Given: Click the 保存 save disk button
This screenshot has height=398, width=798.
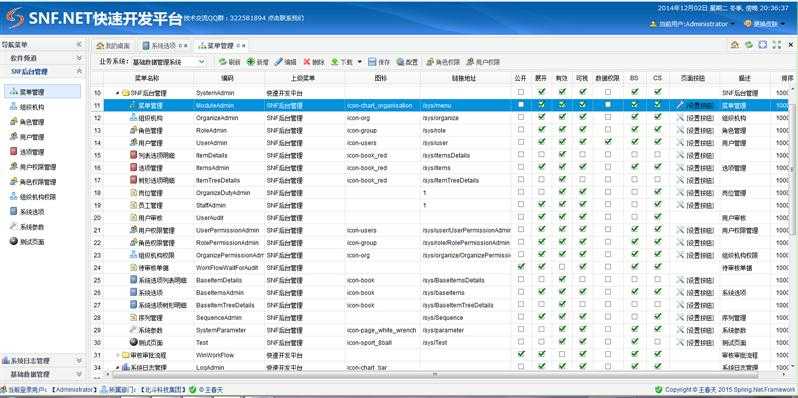Looking at the screenshot, I should point(379,62).
